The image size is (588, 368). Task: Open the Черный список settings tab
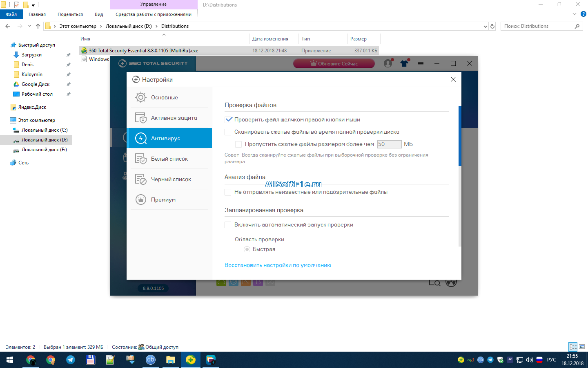(x=169, y=179)
